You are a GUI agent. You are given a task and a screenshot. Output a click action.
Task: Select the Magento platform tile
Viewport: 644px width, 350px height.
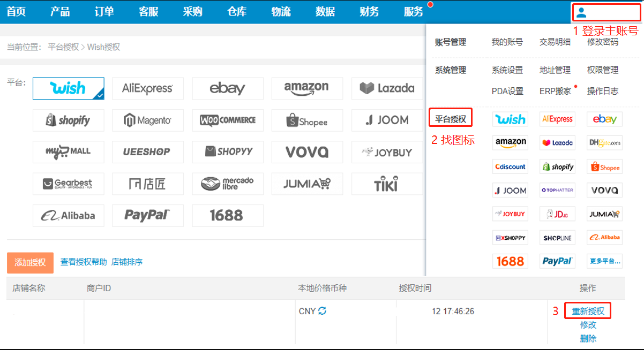point(147,120)
